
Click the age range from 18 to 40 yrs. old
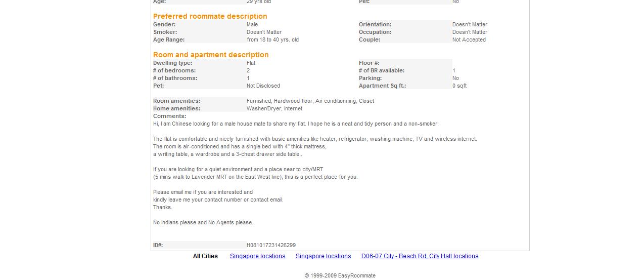(x=272, y=39)
